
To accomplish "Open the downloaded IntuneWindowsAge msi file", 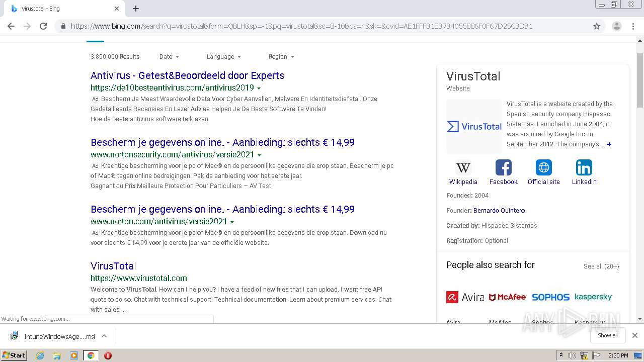I will (x=52, y=336).
